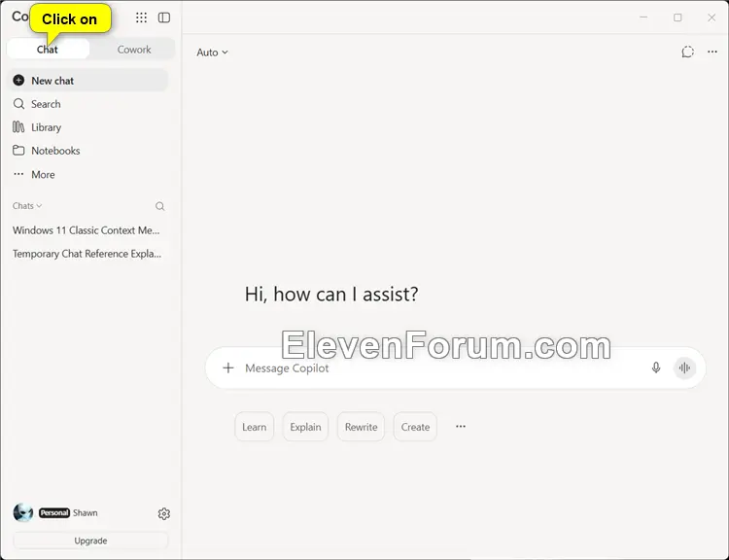Start a temporary chat icon
729x560 pixels.
(x=687, y=52)
